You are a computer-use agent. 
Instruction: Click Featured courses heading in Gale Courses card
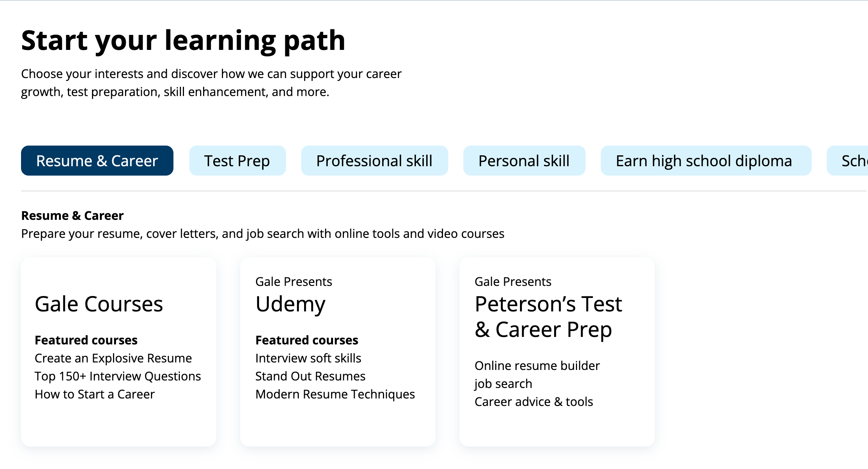pos(86,340)
